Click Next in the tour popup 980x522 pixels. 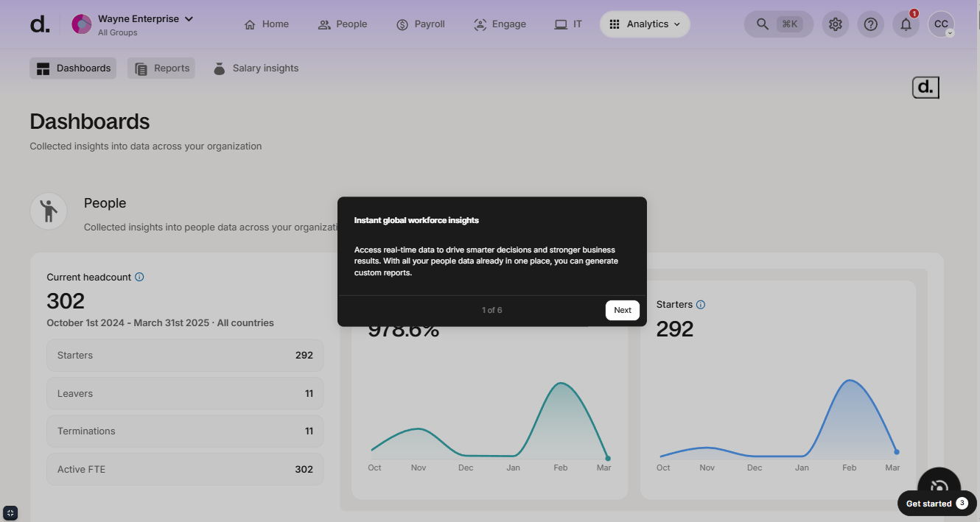pos(623,310)
